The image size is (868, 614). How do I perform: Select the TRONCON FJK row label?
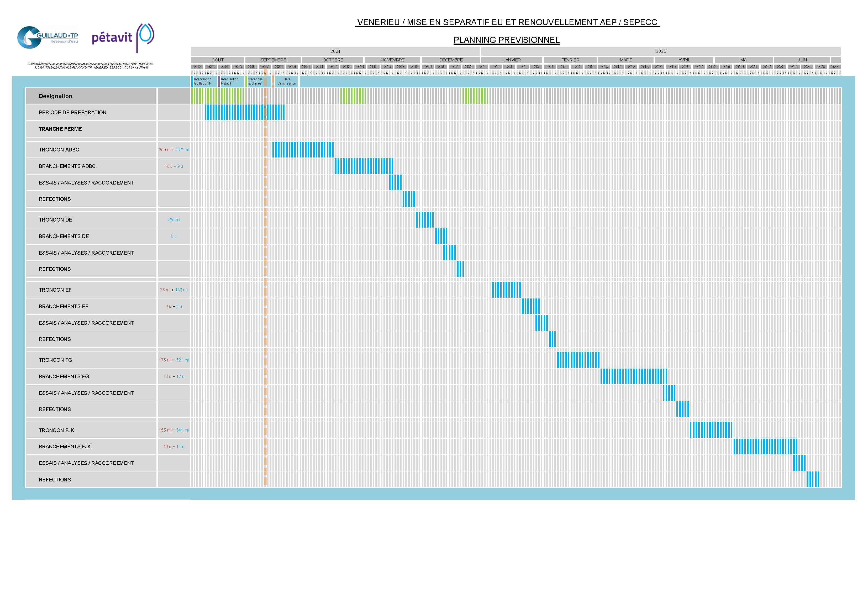pos(57,430)
